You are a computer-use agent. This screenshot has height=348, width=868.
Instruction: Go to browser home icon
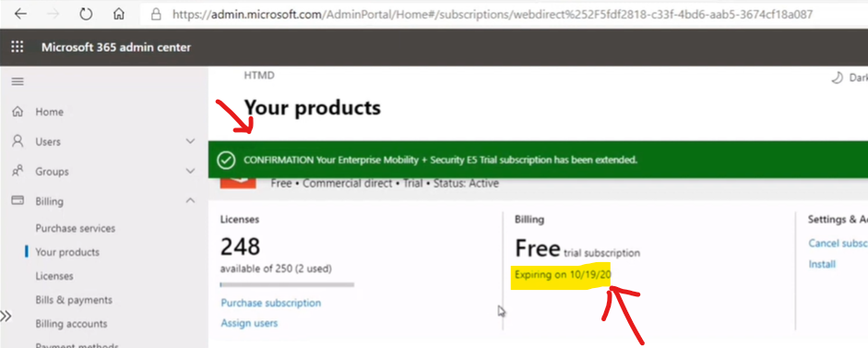tap(118, 14)
